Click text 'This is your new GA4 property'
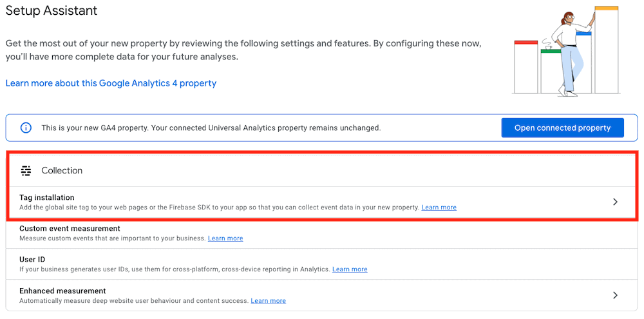 (x=95, y=128)
